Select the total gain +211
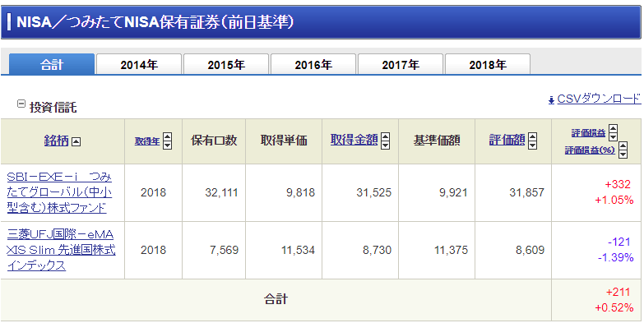The image size is (644, 323). (x=619, y=293)
